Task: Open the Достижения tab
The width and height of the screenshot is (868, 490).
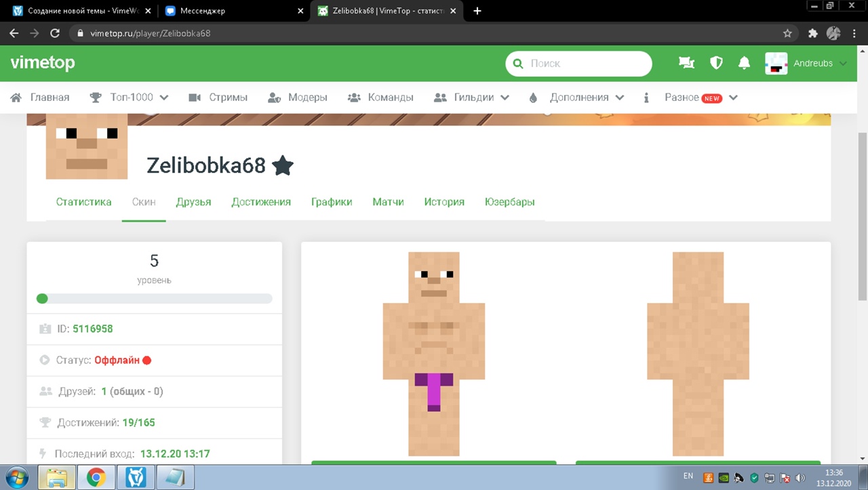Action: pos(261,202)
